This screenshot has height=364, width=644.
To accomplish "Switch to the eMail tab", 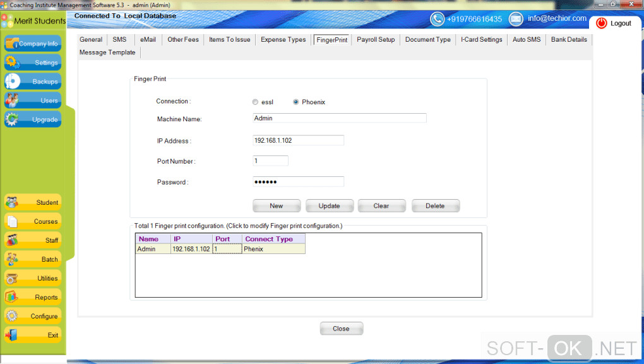I will click(148, 39).
